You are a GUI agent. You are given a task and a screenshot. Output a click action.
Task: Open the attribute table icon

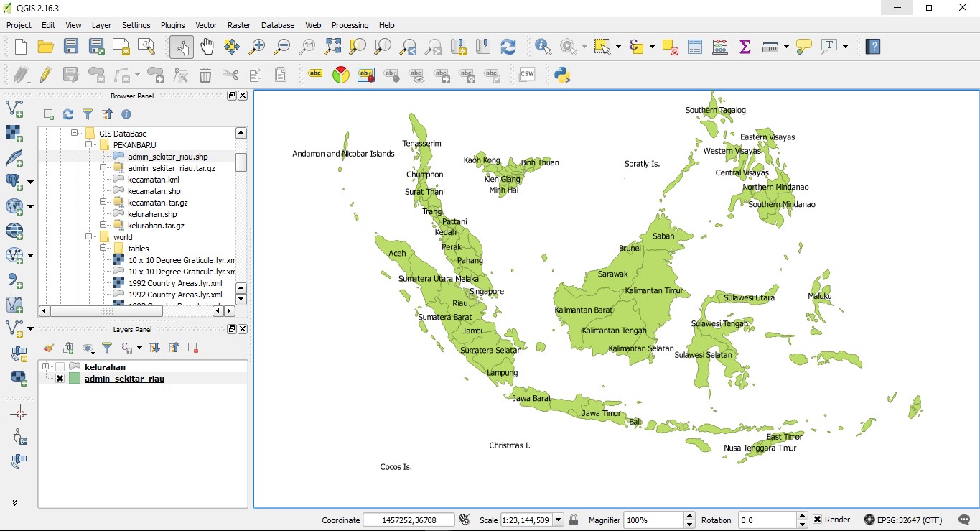(694, 46)
